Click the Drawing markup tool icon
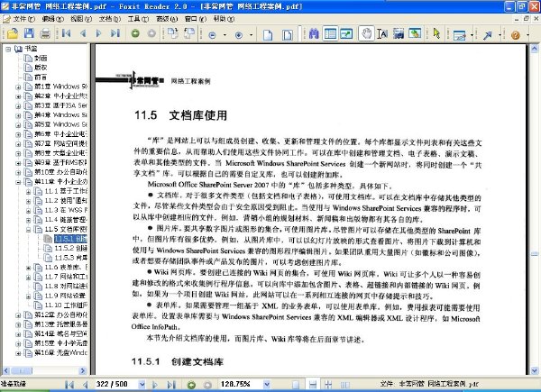This screenshot has width=541, height=392. pyautogui.click(x=460, y=35)
